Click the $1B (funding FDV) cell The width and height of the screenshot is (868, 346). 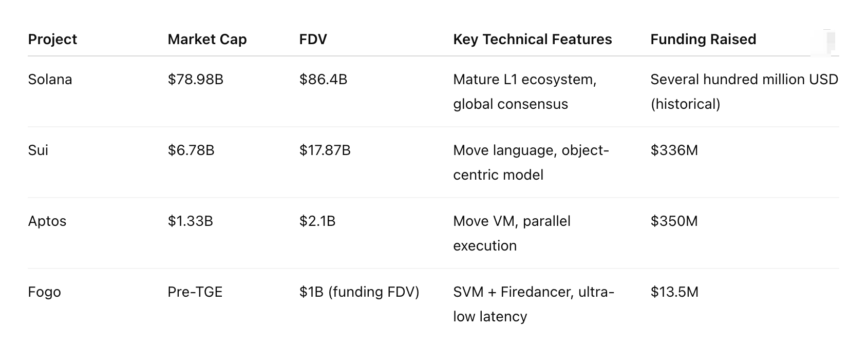(x=359, y=292)
